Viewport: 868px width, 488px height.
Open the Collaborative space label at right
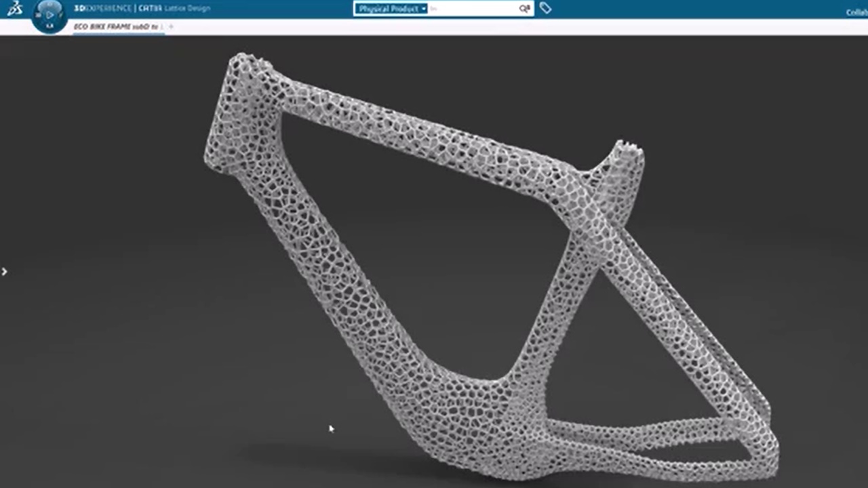[856, 12]
